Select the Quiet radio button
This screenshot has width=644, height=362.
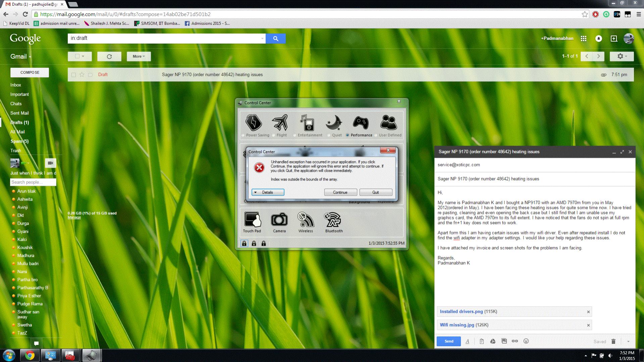[x=329, y=135]
